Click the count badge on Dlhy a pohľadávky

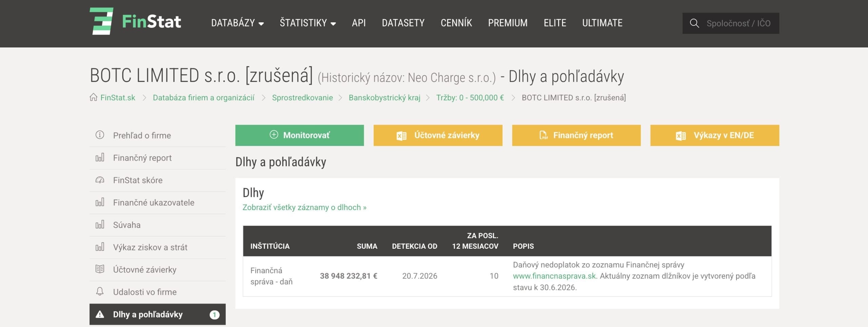[214, 314]
